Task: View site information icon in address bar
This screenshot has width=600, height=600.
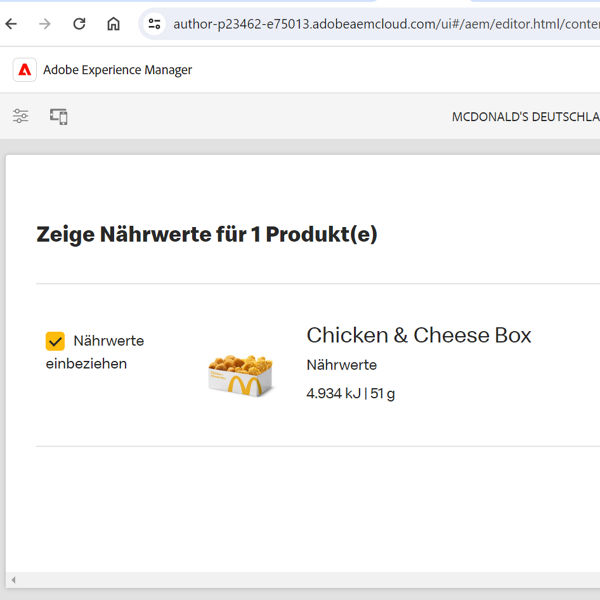Action: tap(154, 23)
